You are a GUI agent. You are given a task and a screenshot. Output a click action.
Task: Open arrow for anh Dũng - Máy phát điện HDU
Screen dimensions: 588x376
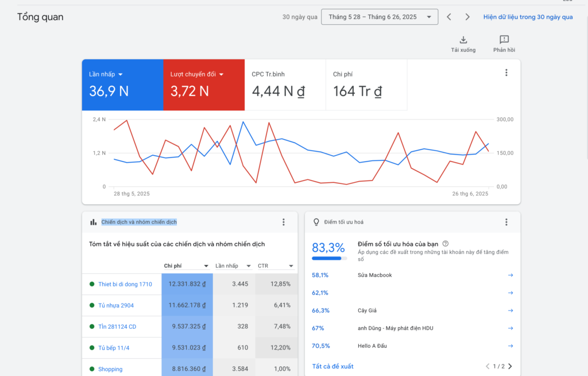click(510, 328)
